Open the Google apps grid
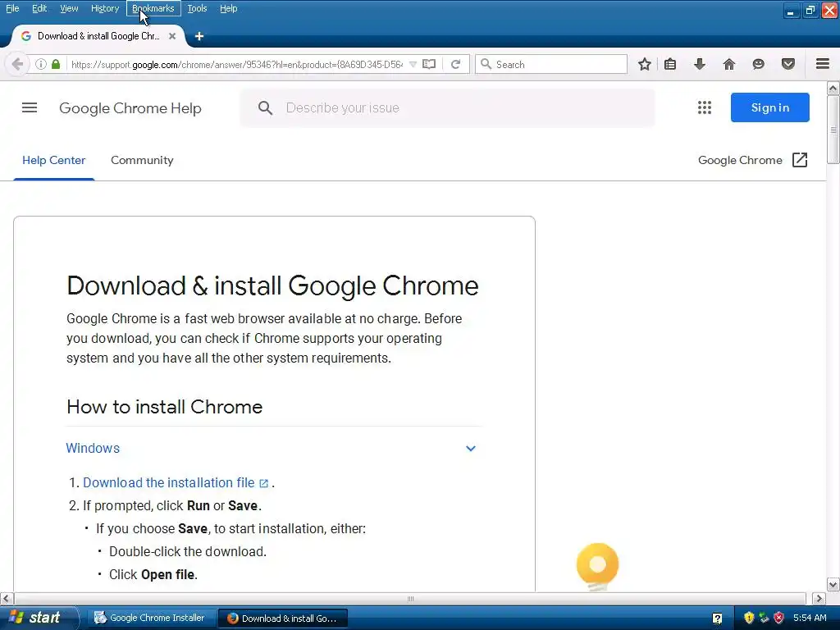This screenshot has width=840, height=630. (x=705, y=107)
